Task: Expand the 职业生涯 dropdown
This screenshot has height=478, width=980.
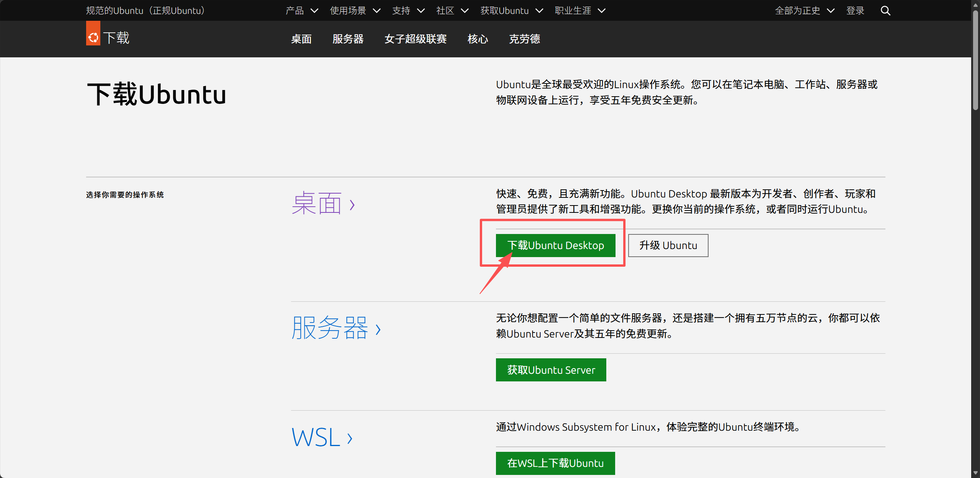Action: (580, 10)
